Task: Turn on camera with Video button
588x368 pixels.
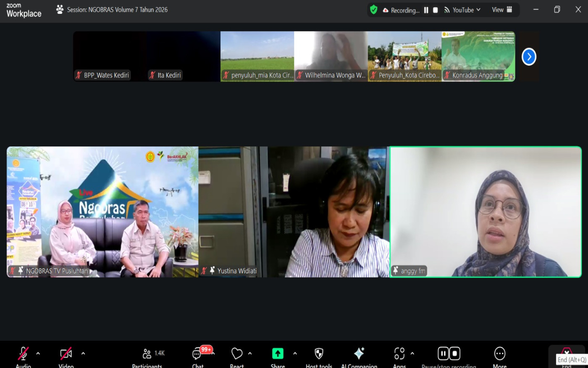Action: coord(66,354)
